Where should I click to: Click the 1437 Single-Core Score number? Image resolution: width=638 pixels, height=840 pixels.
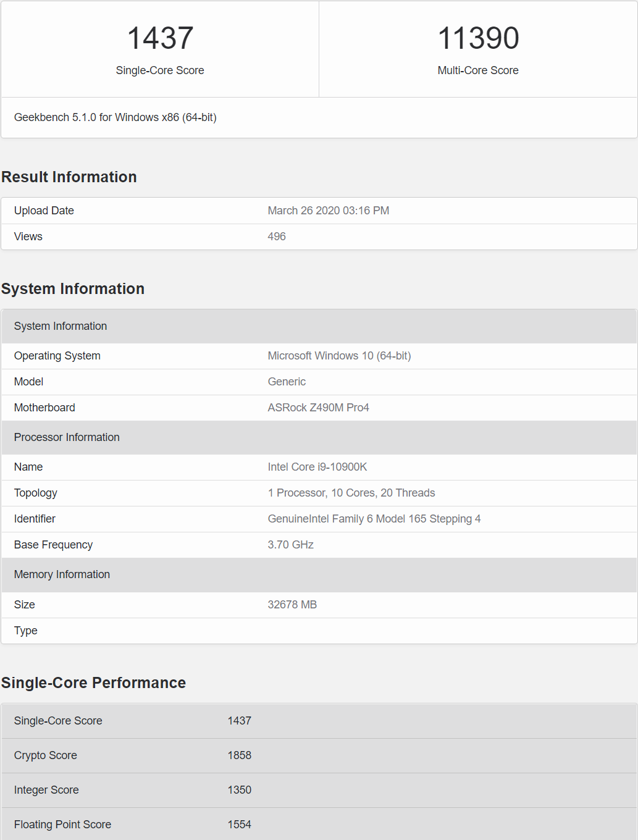click(x=160, y=38)
